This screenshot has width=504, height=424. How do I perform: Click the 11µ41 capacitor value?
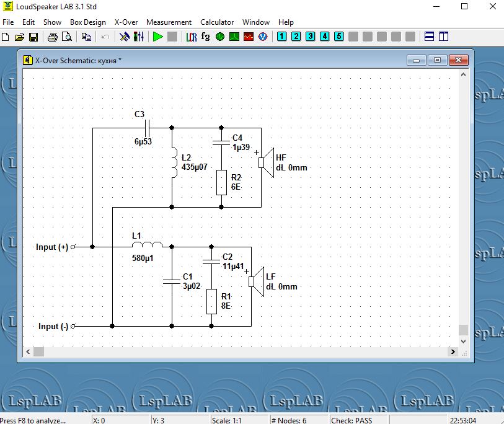click(233, 266)
